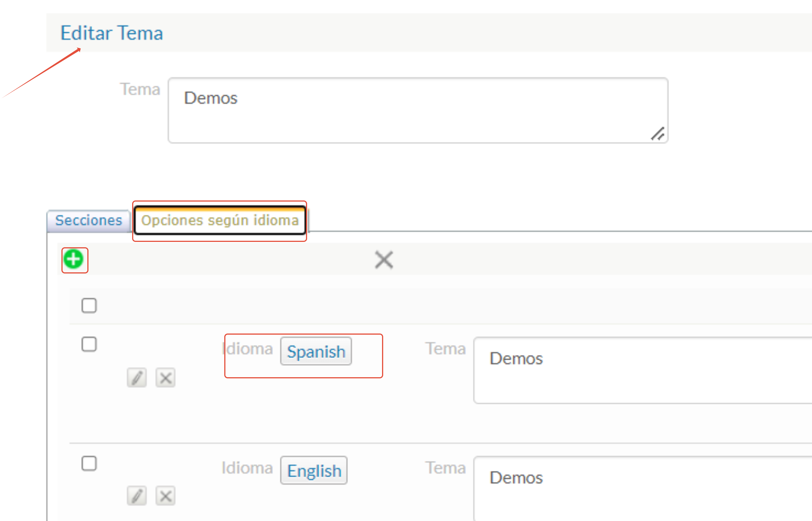Toggle the select-all checkbox in header row
Screen dimensions: 812x521
(89, 306)
